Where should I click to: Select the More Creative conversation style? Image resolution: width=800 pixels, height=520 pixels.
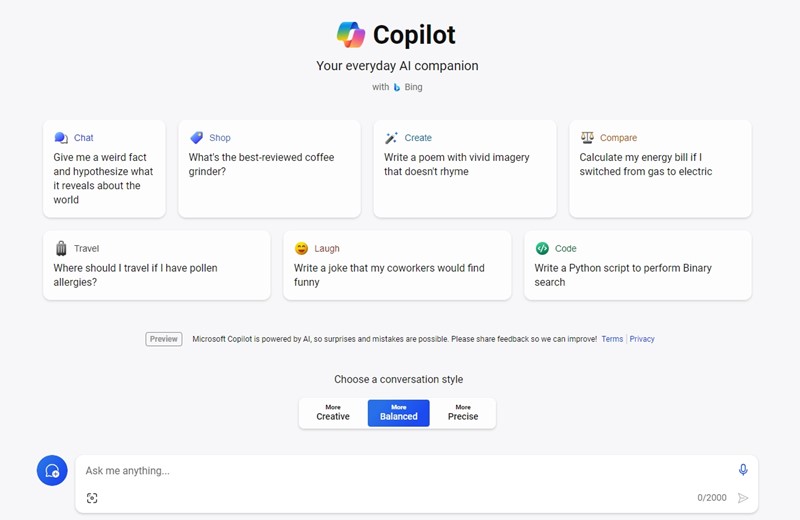point(333,413)
